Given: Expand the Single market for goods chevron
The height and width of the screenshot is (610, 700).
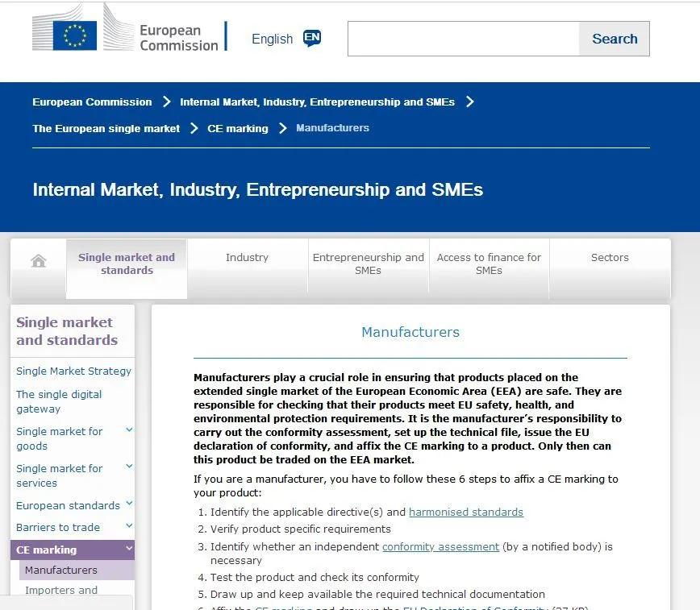Looking at the screenshot, I should 129,431.
